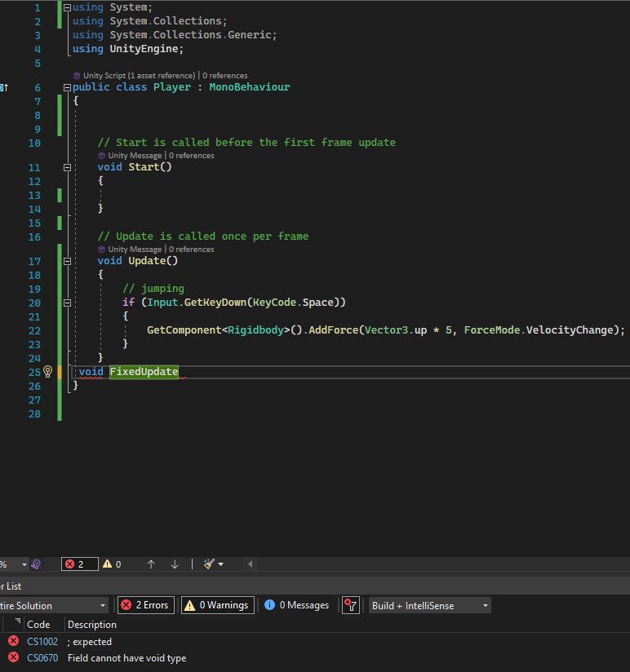Open the CS0670 error code link

pyautogui.click(x=42, y=658)
